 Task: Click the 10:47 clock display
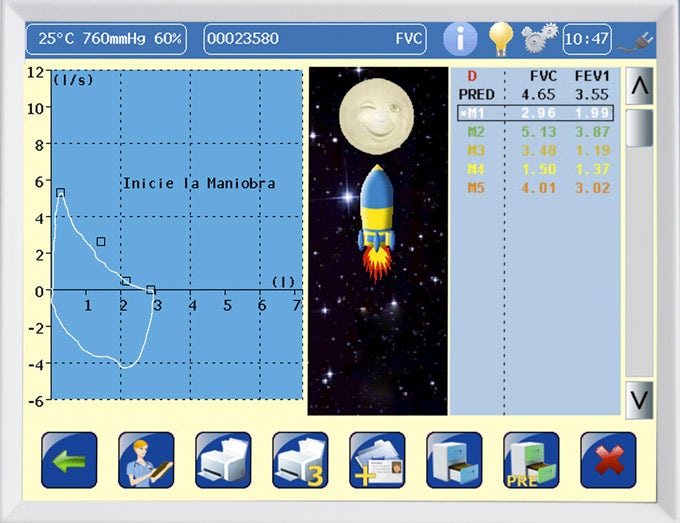[x=587, y=40]
